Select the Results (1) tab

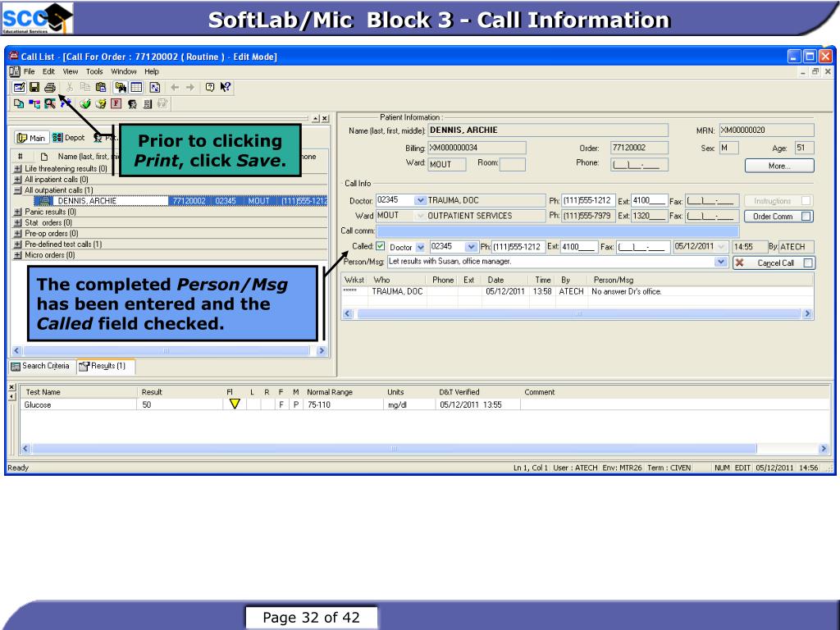(x=104, y=366)
